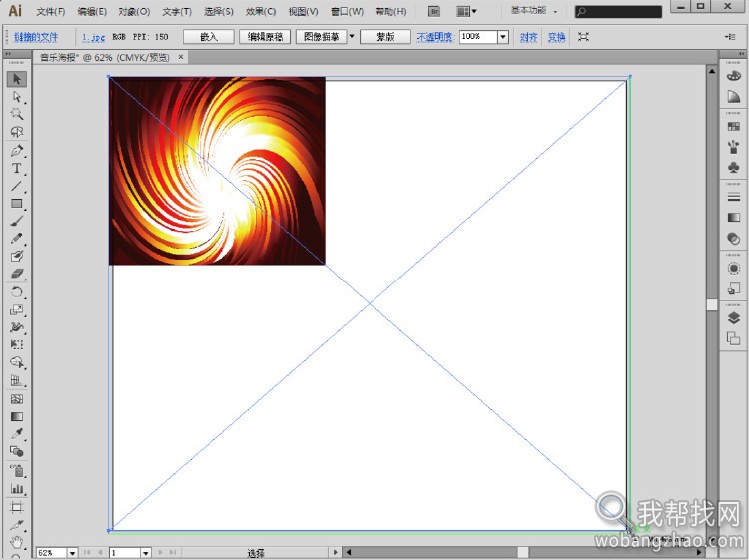Open the Appearance panel icon
The height and width of the screenshot is (560, 749).
point(733,268)
